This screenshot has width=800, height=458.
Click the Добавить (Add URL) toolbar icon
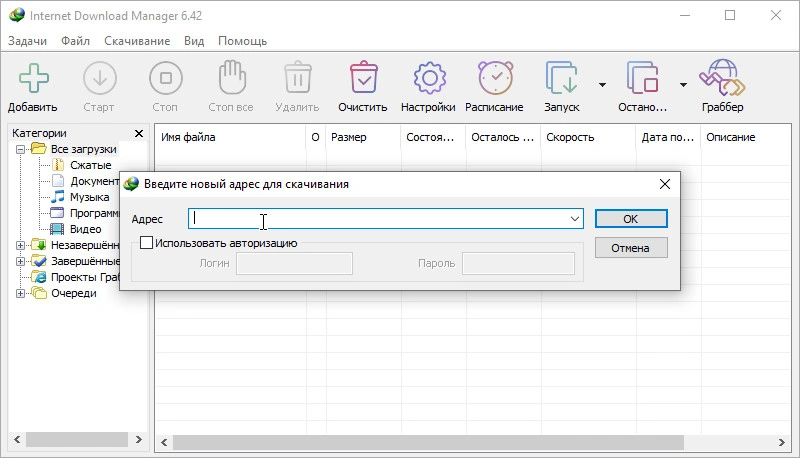(x=33, y=78)
